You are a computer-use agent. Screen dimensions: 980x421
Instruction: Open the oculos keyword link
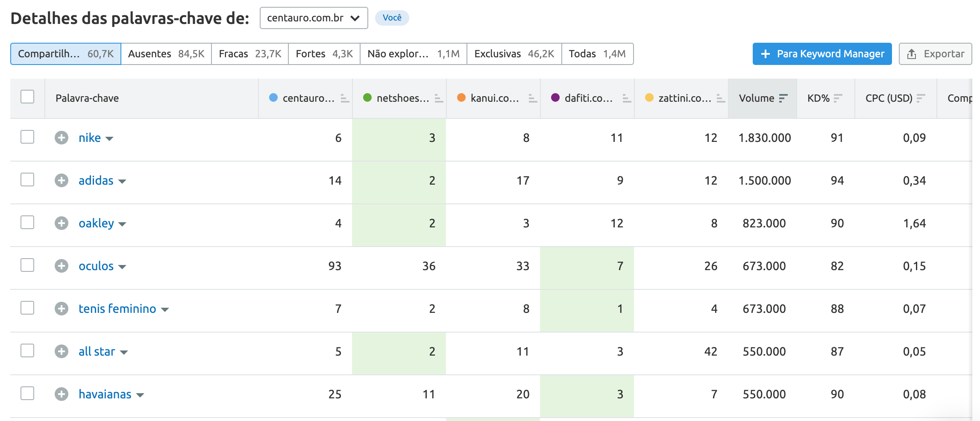tap(96, 266)
